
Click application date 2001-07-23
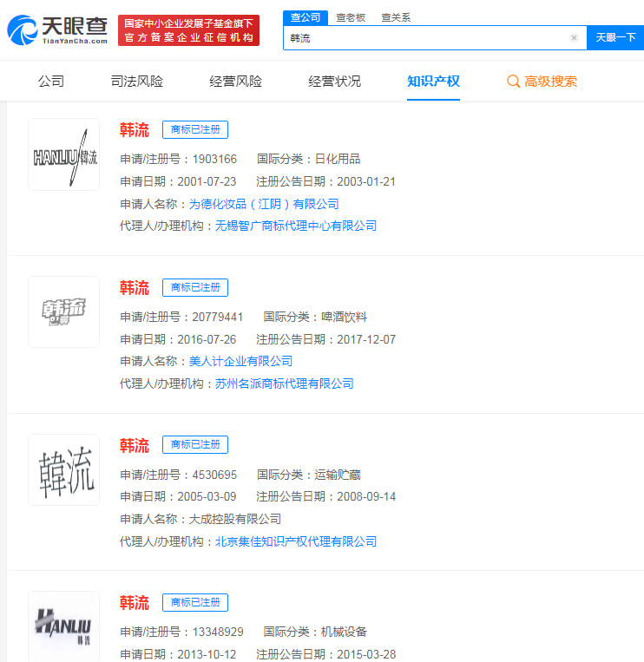click(x=207, y=182)
